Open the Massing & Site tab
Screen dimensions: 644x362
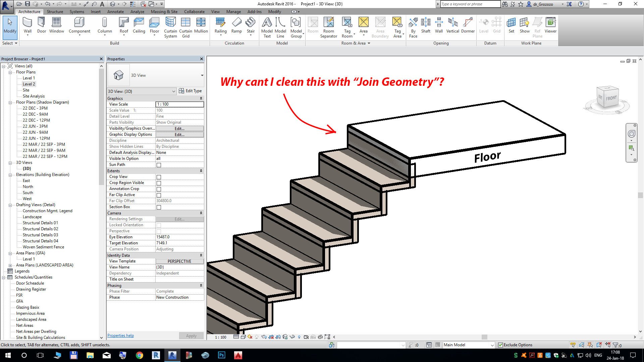point(164,12)
